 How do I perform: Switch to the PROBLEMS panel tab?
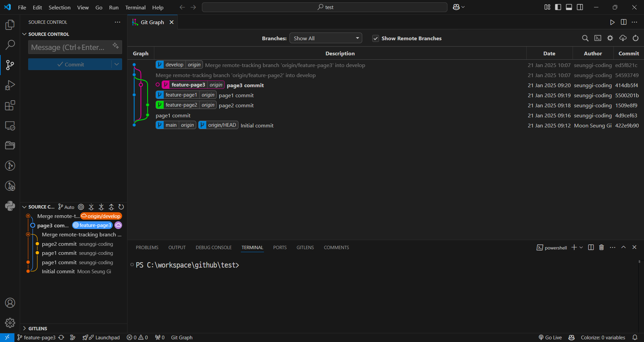pyautogui.click(x=147, y=247)
